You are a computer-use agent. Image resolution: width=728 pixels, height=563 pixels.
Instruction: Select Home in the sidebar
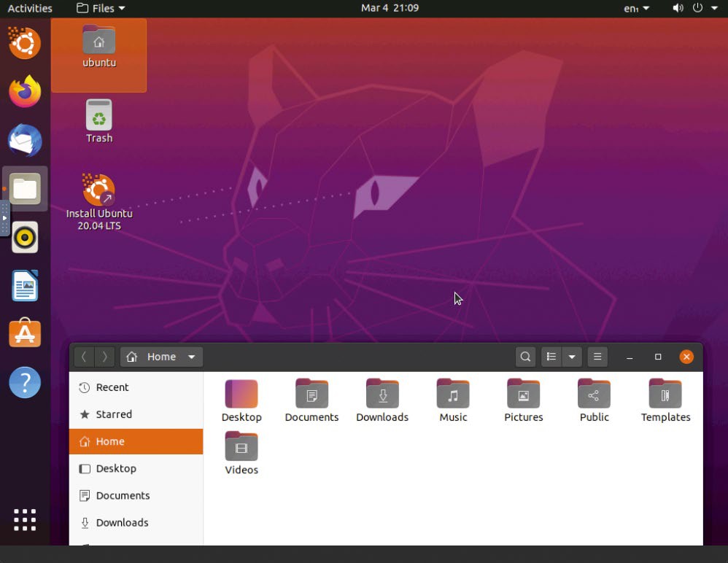point(136,441)
